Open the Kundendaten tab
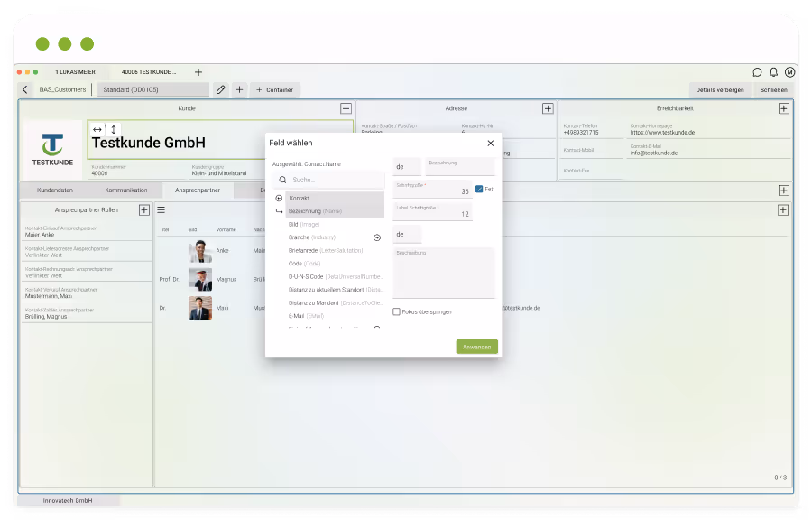Screen dimensions: 812x520 point(55,190)
